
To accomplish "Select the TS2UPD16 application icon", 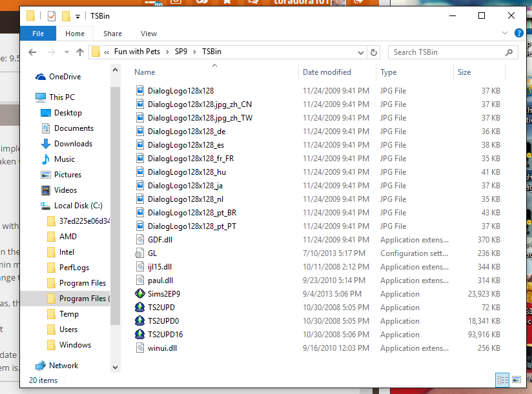I will [141, 334].
